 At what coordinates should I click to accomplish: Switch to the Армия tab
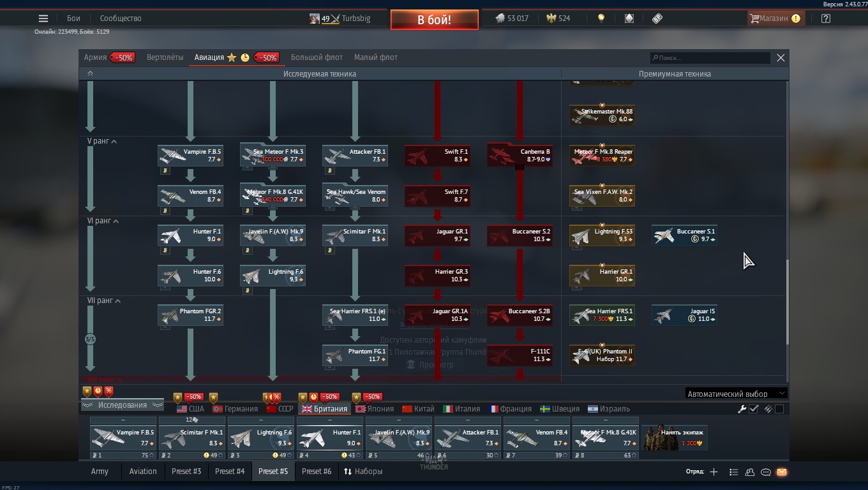(x=95, y=57)
